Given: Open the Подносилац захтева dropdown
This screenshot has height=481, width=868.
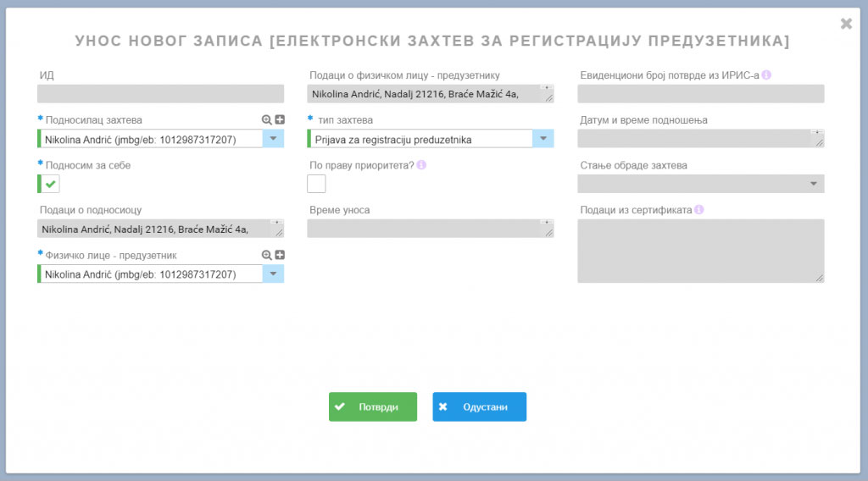Looking at the screenshot, I should 273,139.
